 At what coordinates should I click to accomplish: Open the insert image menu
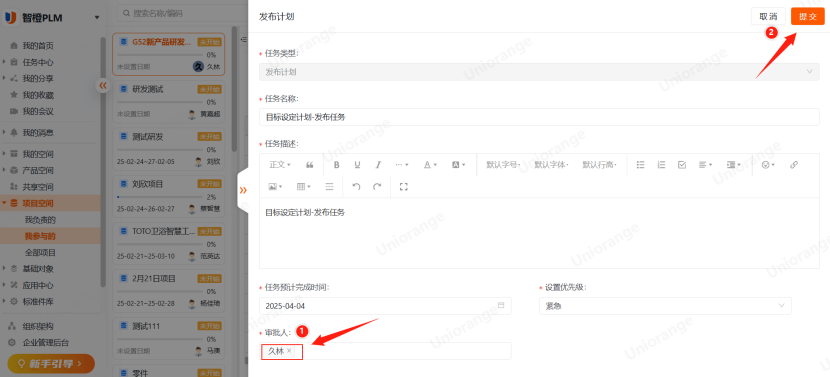(275, 186)
